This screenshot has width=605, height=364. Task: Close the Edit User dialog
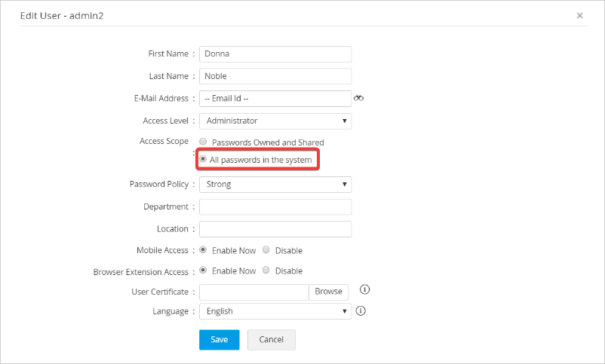pos(579,15)
